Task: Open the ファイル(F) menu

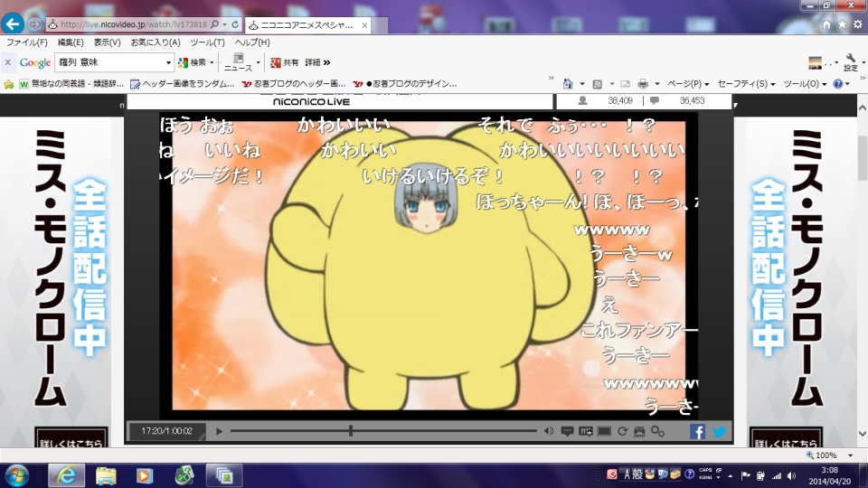Action: click(26, 42)
